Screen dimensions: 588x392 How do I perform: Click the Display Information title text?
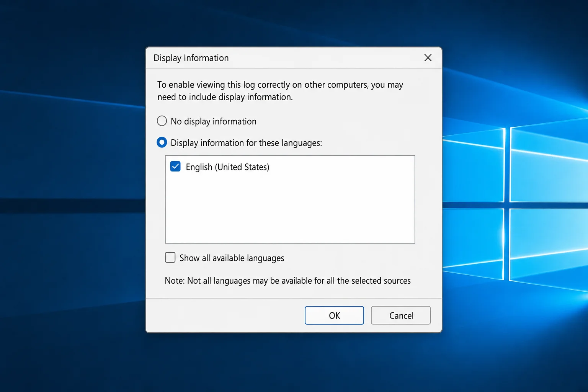[191, 58]
